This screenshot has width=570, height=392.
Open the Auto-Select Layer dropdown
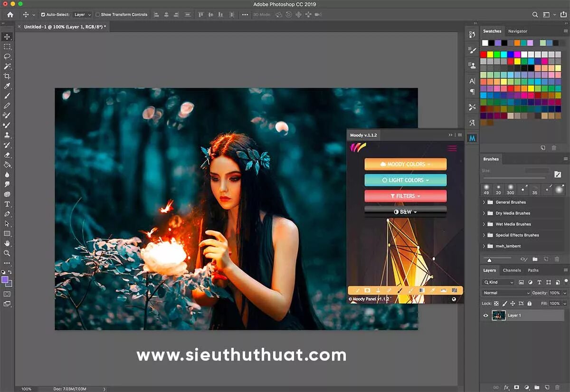[83, 15]
